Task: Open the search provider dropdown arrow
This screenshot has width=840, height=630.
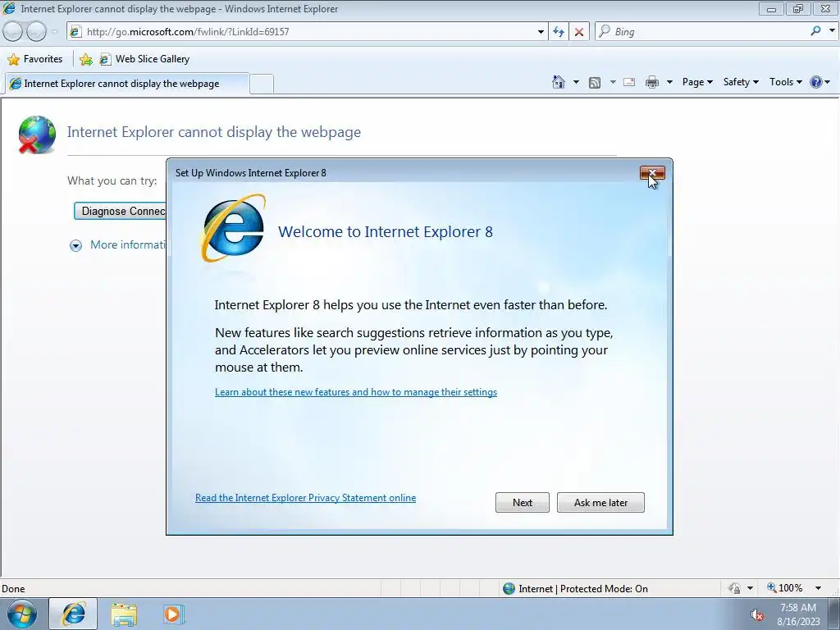Action: 832,31
